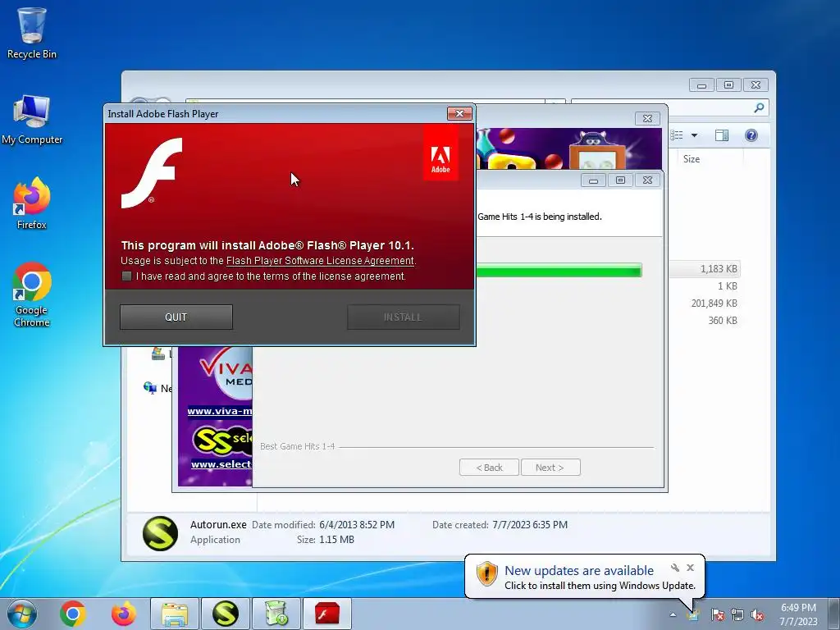Open network status tray icon

point(737,614)
